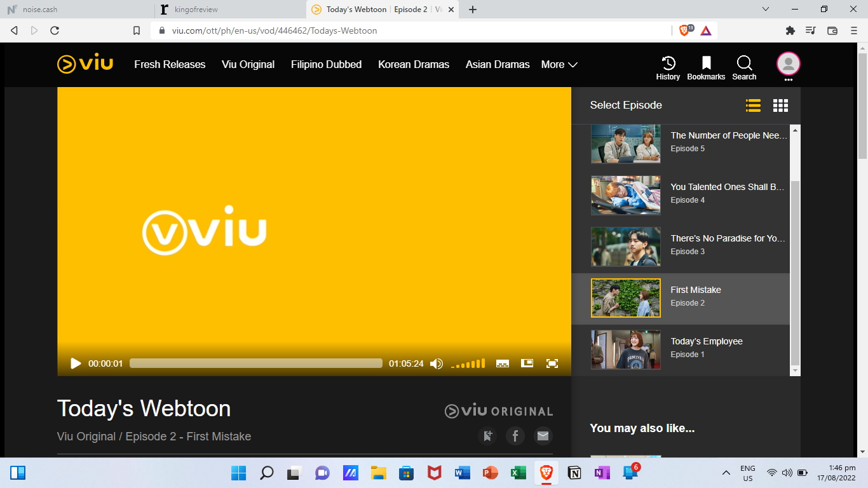Browse Asian Dramas
This screenshot has width=868, height=488.
pyautogui.click(x=498, y=65)
